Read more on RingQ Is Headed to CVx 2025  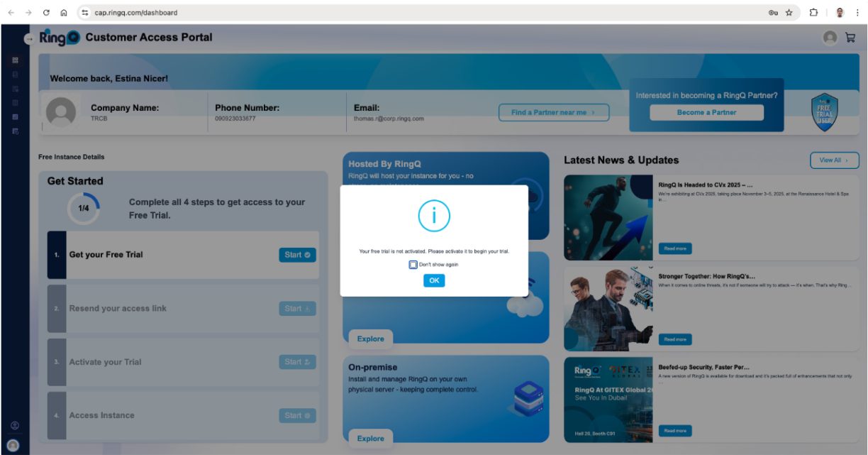point(675,248)
